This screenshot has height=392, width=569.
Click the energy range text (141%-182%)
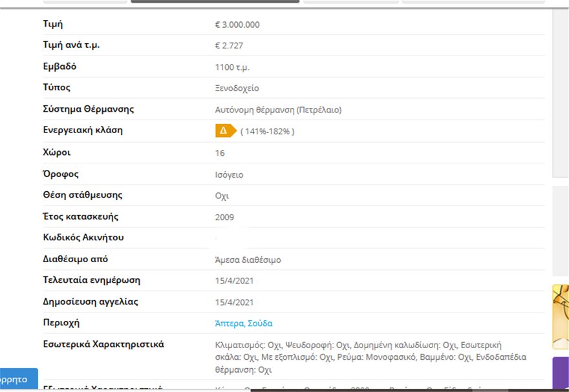[x=267, y=132]
